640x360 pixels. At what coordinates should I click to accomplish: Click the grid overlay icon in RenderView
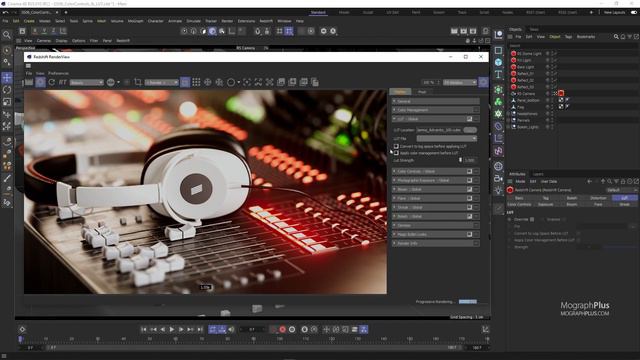[196, 82]
